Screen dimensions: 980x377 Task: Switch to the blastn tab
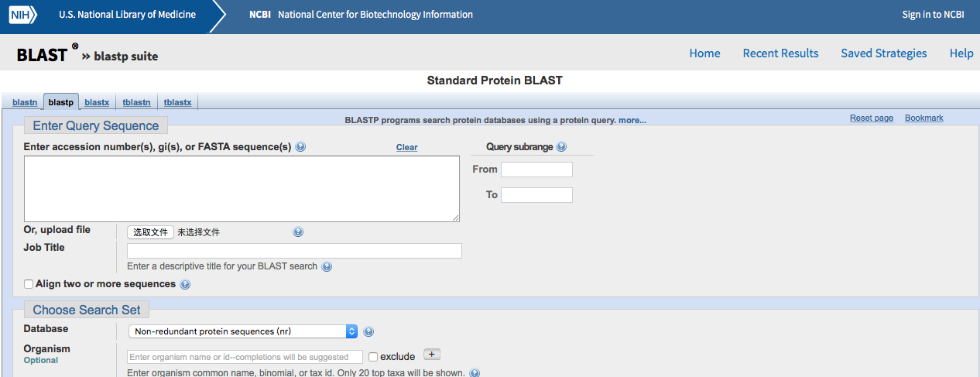point(25,102)
